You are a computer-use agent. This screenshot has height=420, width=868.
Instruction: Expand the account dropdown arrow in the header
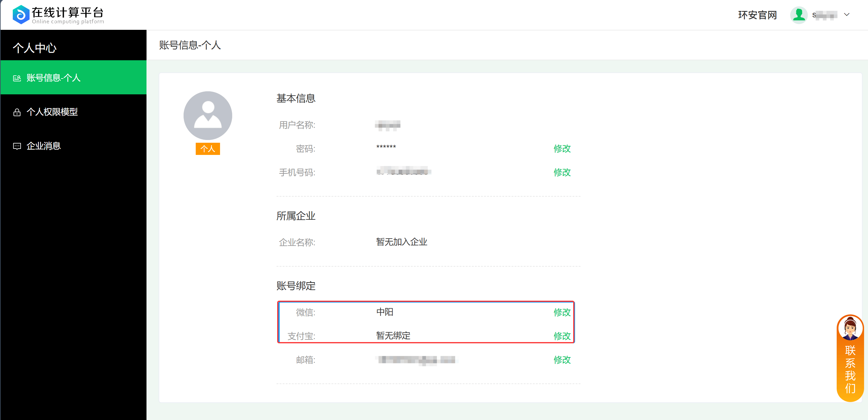click(847, 15)
